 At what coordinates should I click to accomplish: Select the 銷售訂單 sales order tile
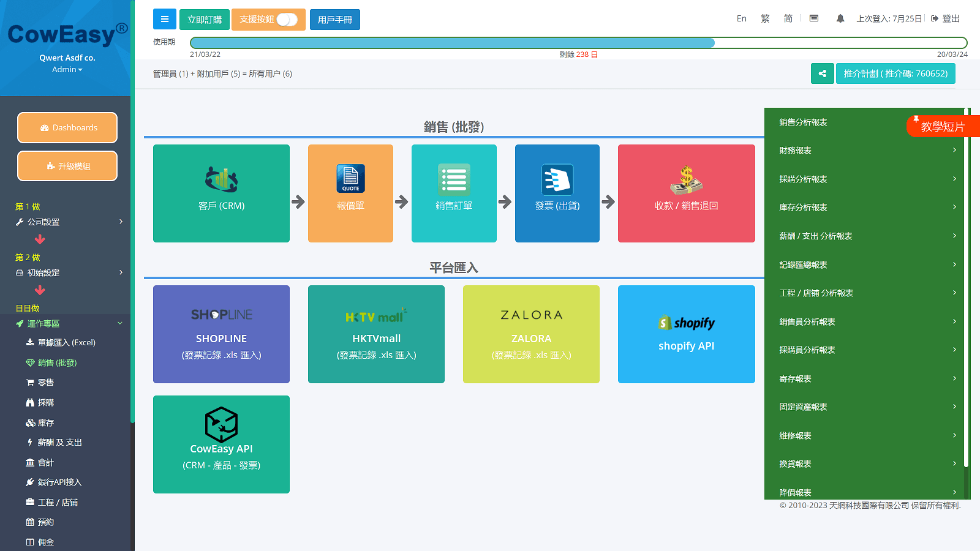coord(454,193)
